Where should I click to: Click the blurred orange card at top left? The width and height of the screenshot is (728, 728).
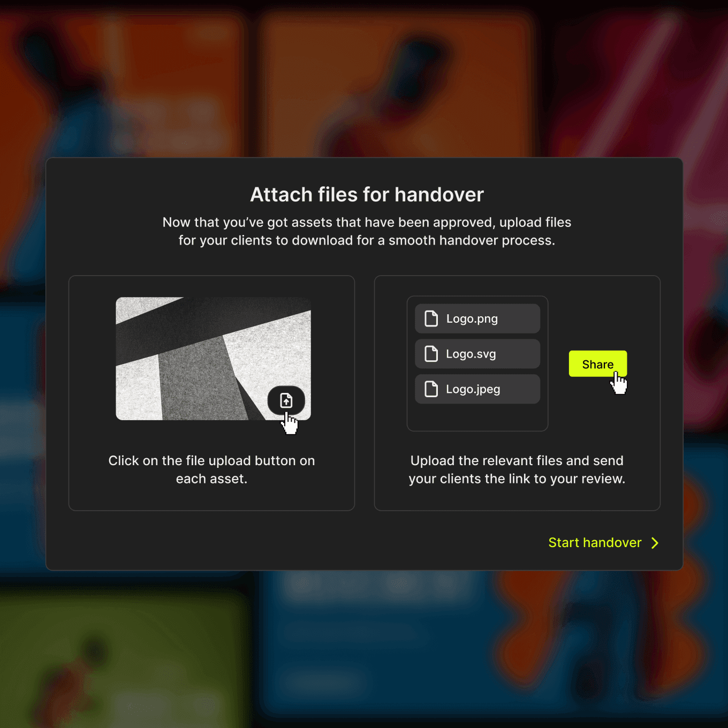coord(123,80)
